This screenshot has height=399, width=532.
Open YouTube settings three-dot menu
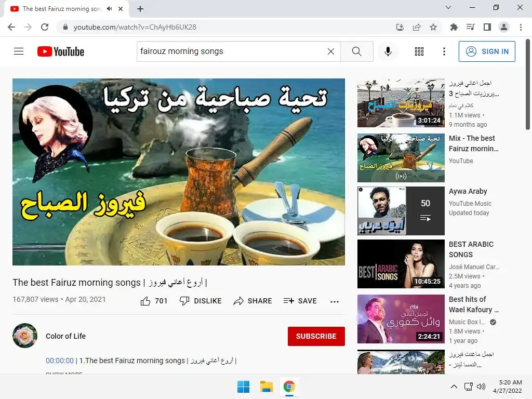[444, 51]
